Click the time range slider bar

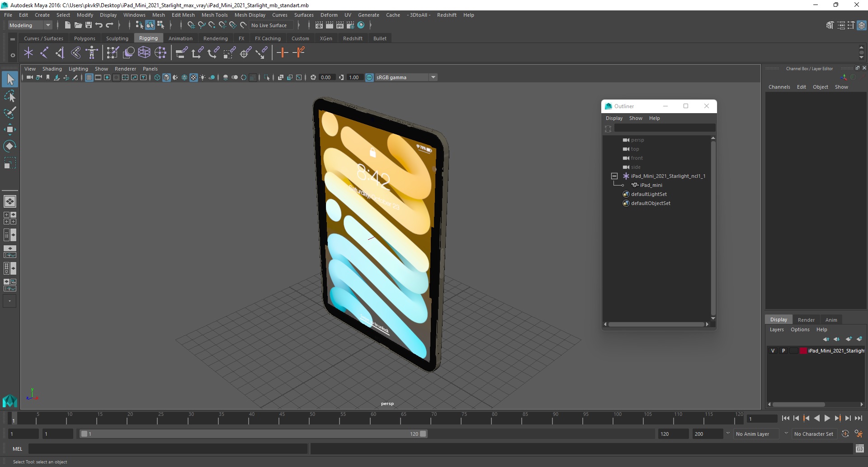click(253, 434)
